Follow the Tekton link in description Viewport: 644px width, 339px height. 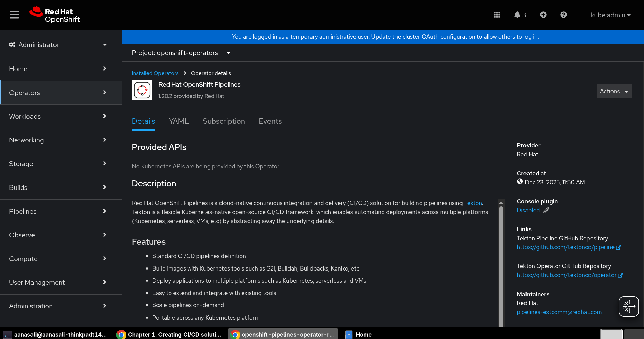tap(473, 203)
